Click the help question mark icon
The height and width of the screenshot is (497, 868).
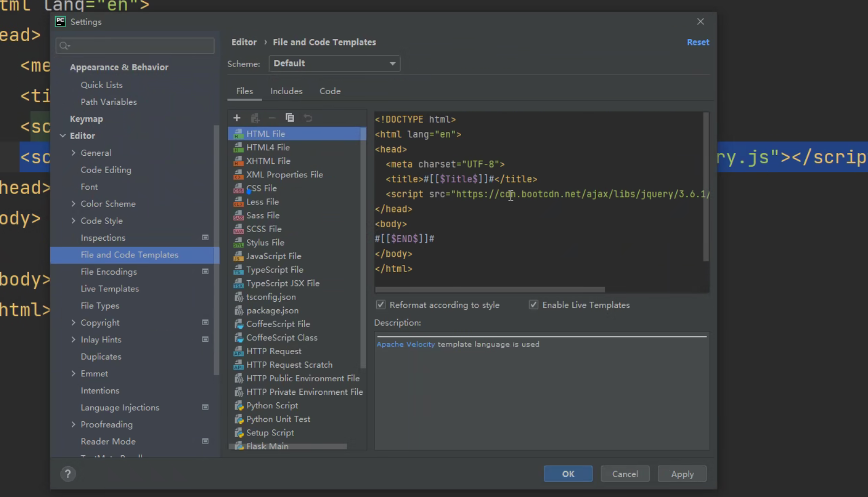pos(68,474)
